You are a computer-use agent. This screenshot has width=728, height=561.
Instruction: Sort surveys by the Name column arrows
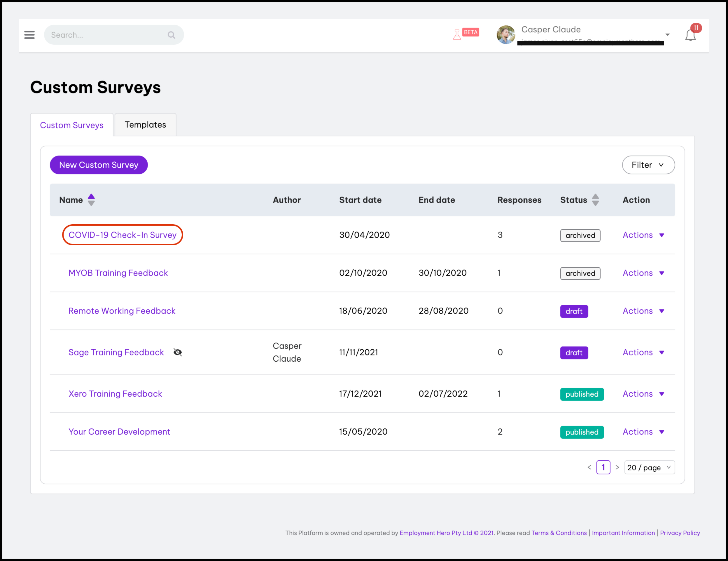pos(91,200)
